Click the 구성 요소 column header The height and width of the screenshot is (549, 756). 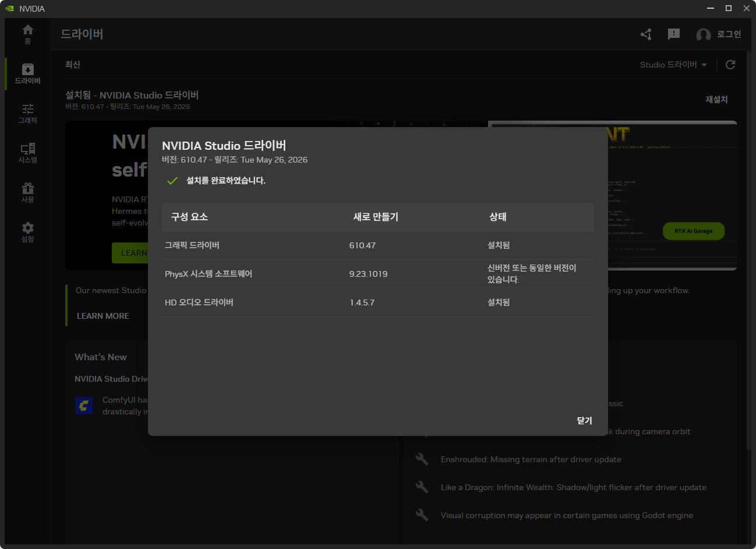click(189, 217)
